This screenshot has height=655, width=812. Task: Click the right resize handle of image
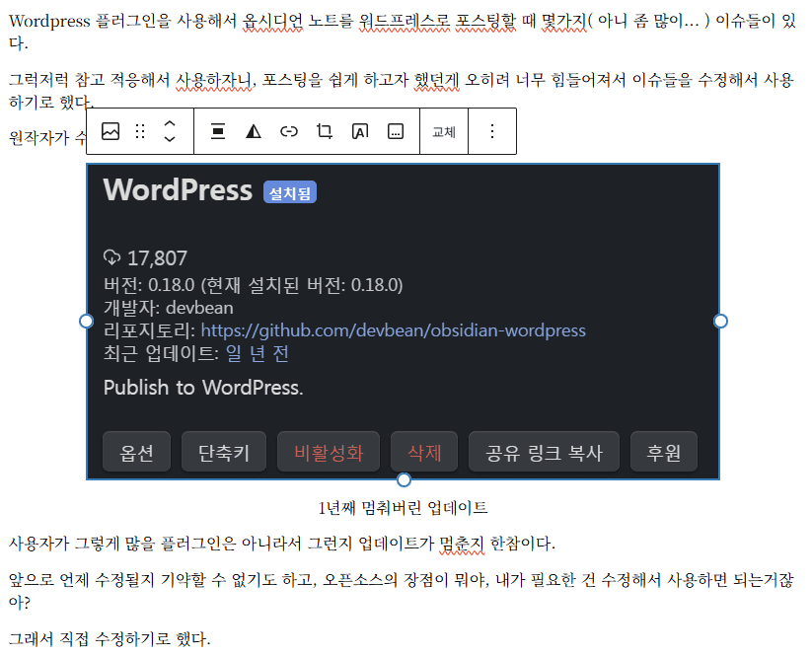pyautogui.click(x=720, y=321)
